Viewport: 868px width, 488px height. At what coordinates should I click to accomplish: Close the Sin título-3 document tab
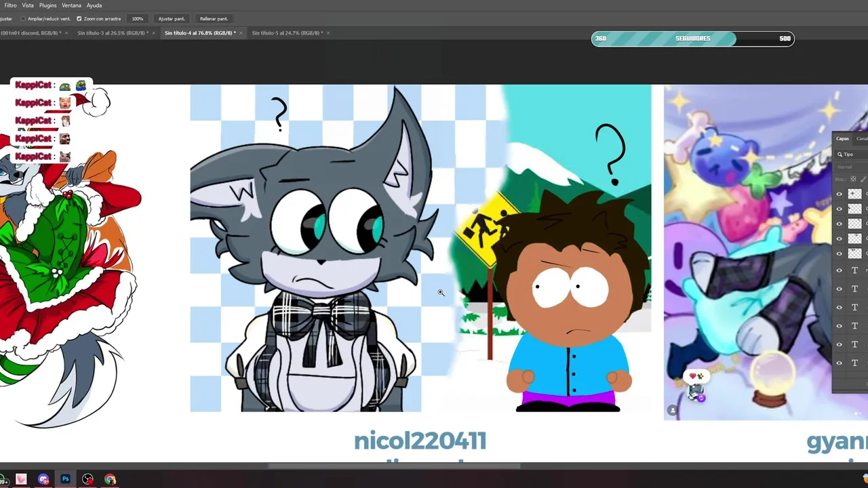click(153, 33)
